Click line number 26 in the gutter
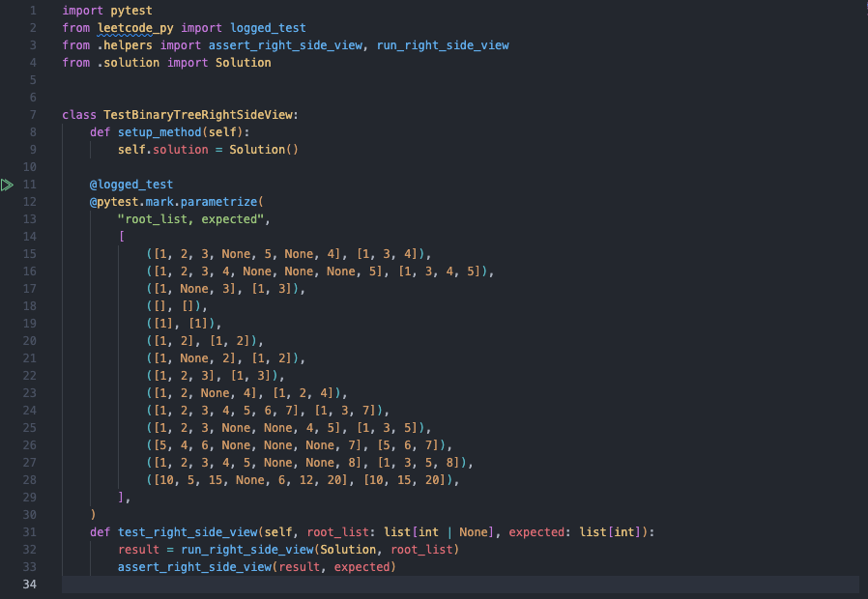 click(x=29, y=444)
